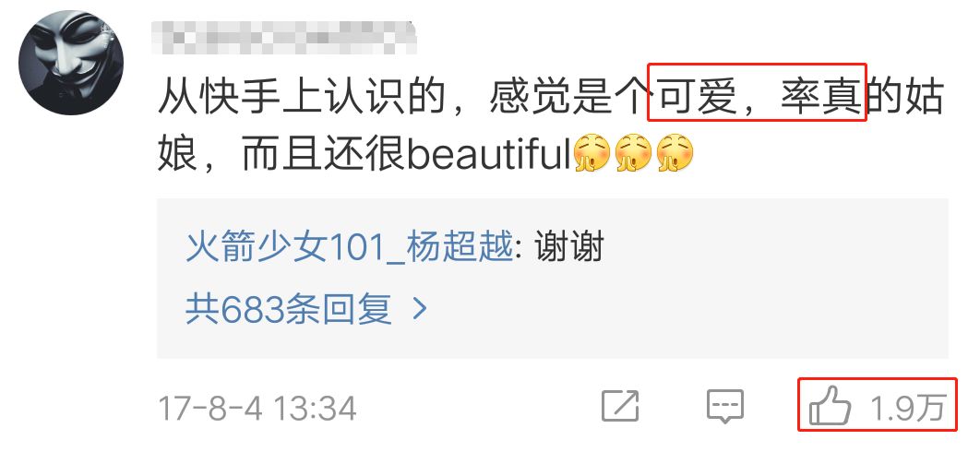Open 火箭少女101_杨超越 profile link

tap(349, 246)
